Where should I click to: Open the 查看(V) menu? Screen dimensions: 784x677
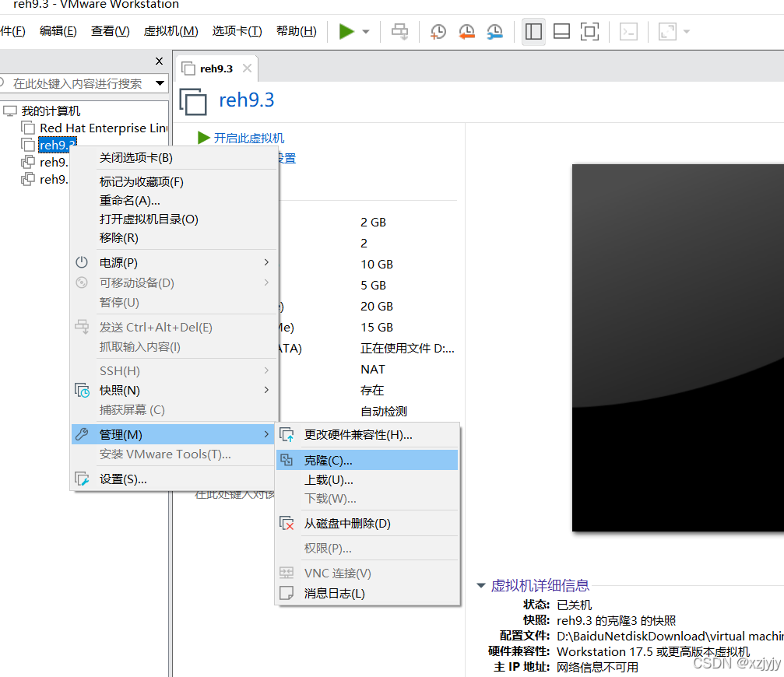pyautogui.click(x=110, y=31)
